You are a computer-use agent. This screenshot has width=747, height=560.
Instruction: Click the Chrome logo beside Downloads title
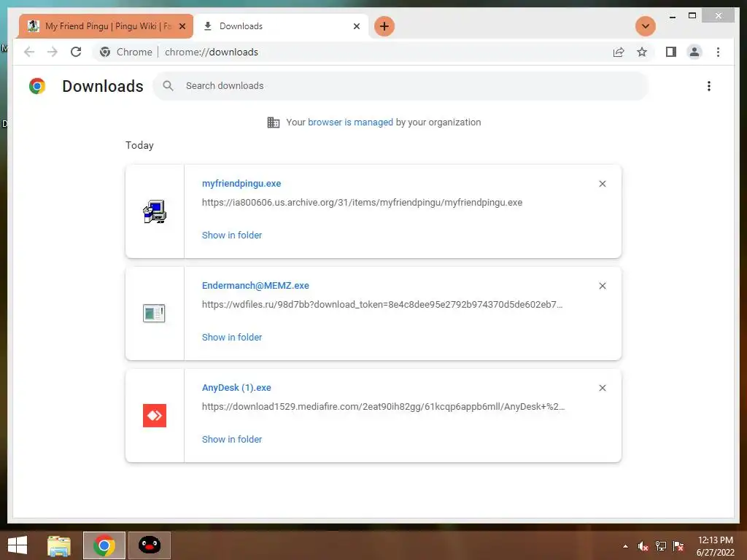(37, 86)
